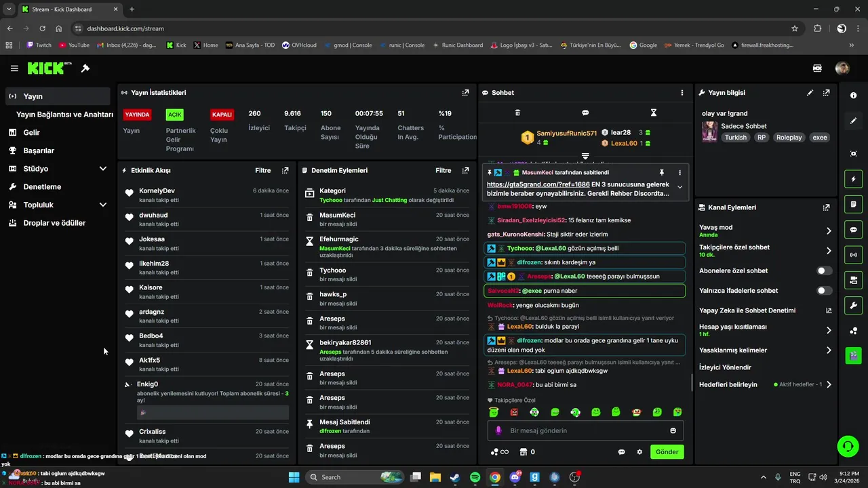
Task: Collapse the chat leaderboard handle
Action: (x=585, y=156)
